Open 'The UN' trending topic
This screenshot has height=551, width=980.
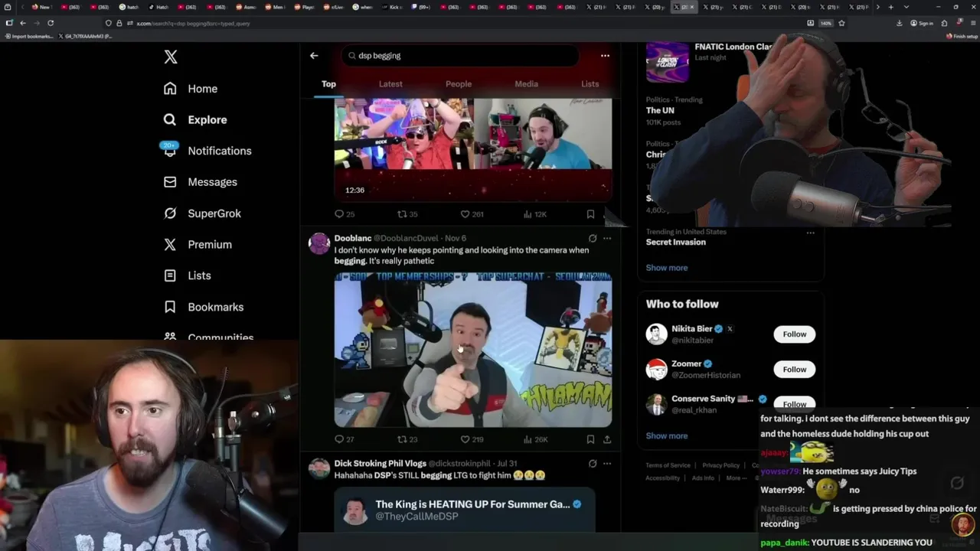click(x=660, y=111)
